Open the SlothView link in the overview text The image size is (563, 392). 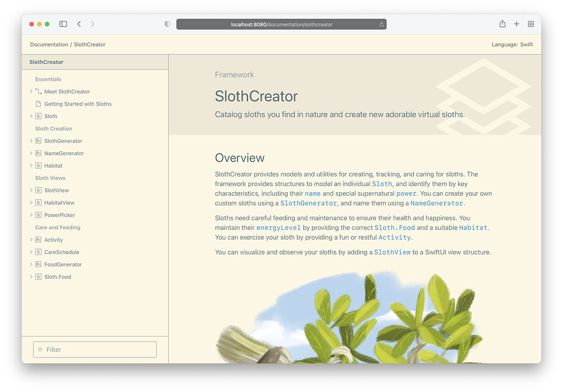(x=392, y=251)
